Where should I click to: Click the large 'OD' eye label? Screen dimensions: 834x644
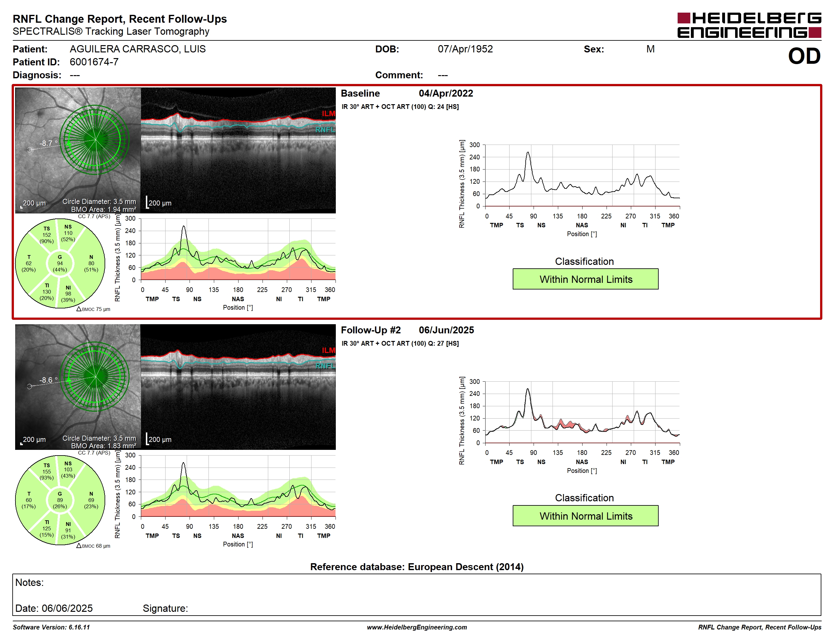(804, 57)
